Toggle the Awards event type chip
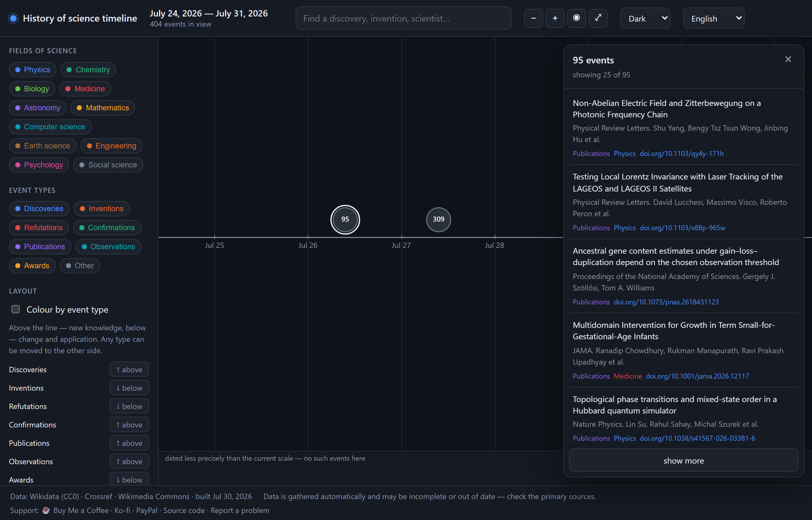 (x=32, y=266)
